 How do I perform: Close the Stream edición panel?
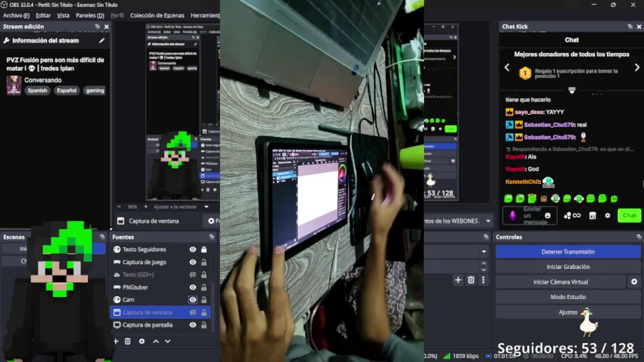point(106,27)
